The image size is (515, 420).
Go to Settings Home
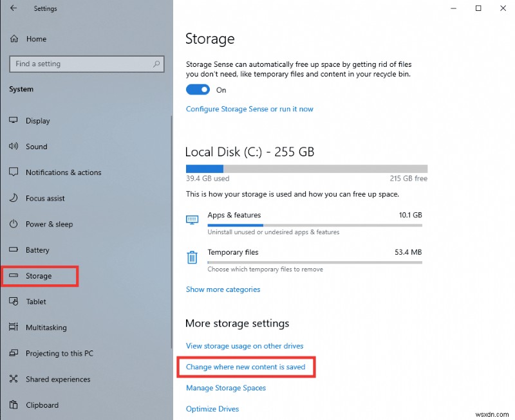click(37, 39)
